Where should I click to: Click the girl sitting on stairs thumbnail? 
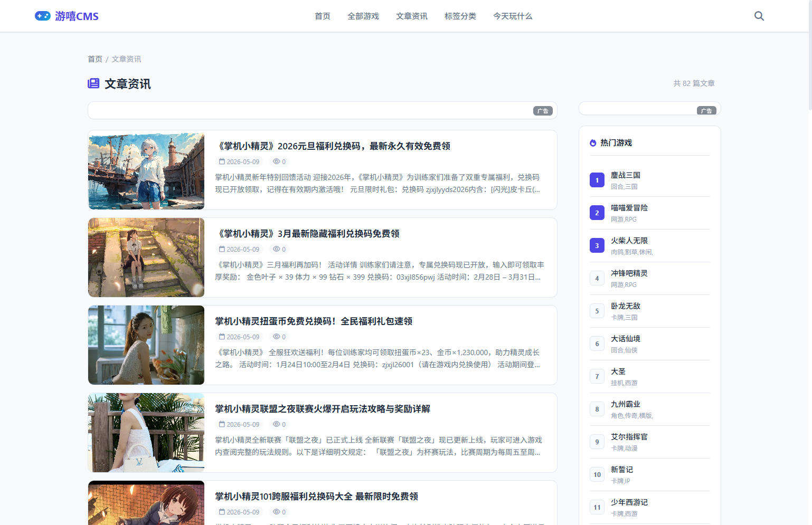(x=146, y=257)
